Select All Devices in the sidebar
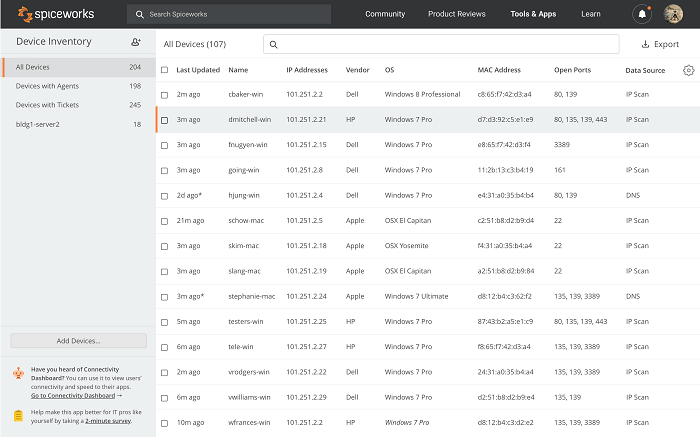700x437 pixels. coord(79,67)
